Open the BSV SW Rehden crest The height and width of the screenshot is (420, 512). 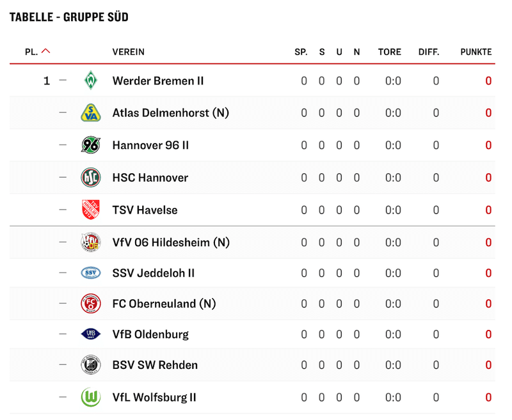tap(91, 364)
